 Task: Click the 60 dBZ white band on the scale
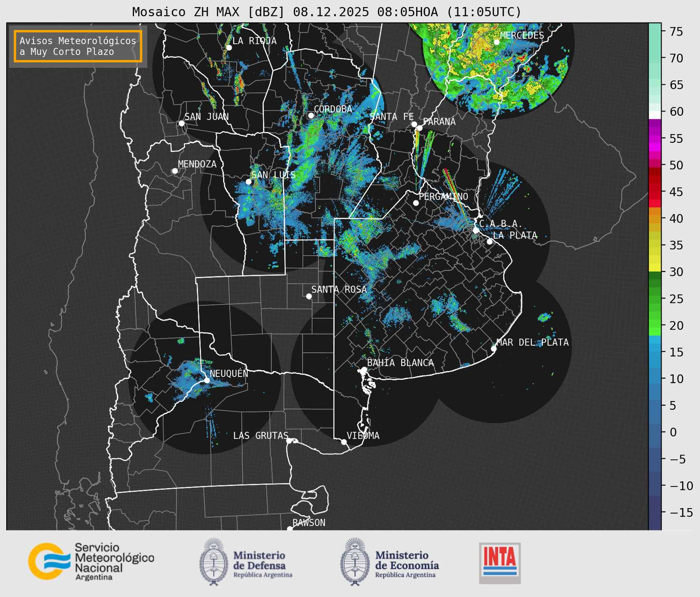pos(655,115)
